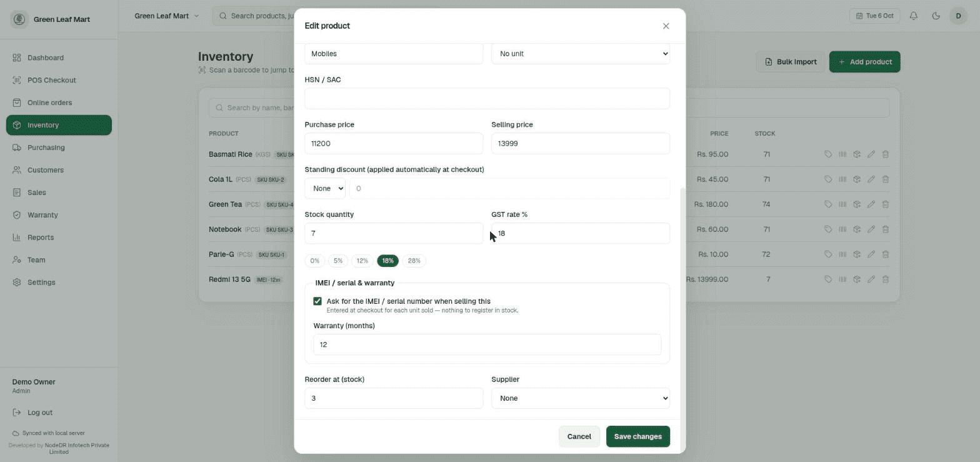Uncheck Ask for the IMEI / serial number
Viewport: 980px width, 462px height.
317,301
